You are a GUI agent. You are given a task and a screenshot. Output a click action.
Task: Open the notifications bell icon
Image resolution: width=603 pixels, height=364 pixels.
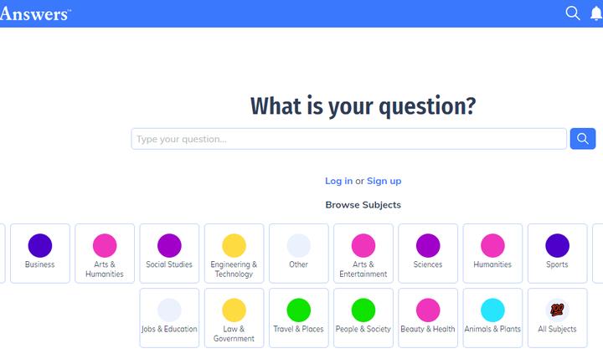pyautogui.click(x=596, y=13)
